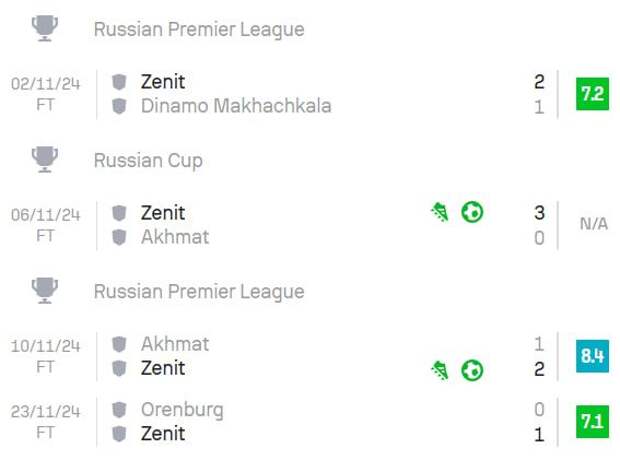Viewport: 620px width, 472px height.
Task: Open the 02/11/24 match date
Action: pos(45,84)
